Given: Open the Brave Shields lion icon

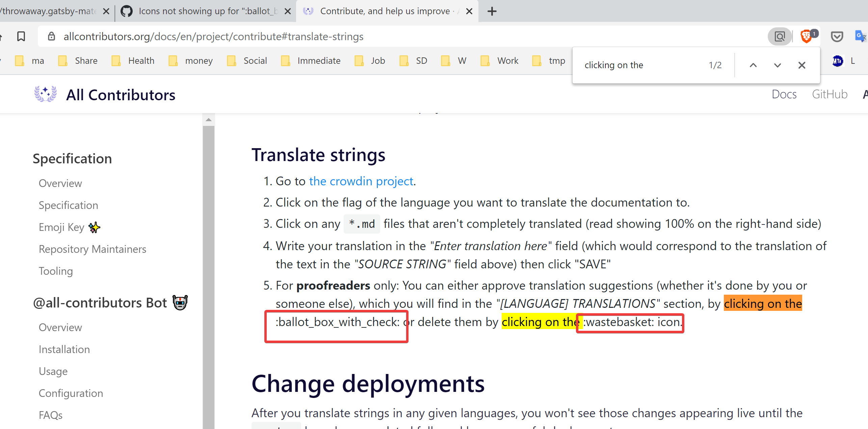Looking at the screenshot, I should click(806, 36).
